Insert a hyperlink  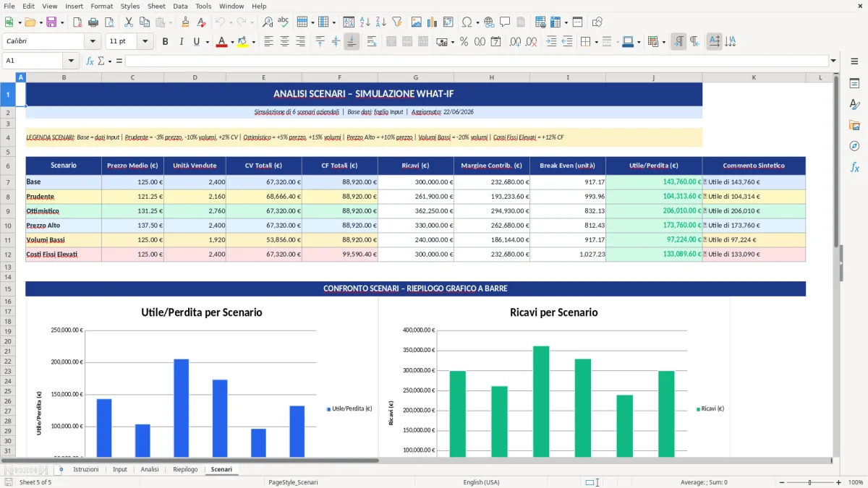[x=489, y=22]
